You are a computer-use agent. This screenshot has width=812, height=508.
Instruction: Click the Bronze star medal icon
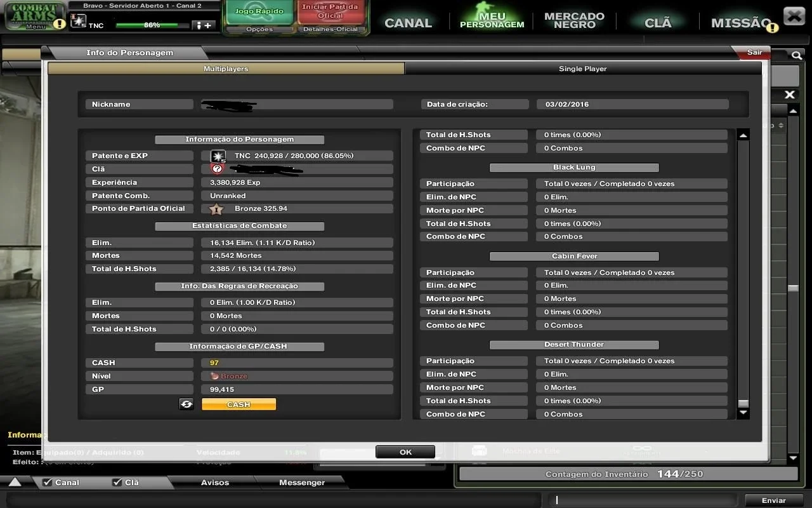216,209
